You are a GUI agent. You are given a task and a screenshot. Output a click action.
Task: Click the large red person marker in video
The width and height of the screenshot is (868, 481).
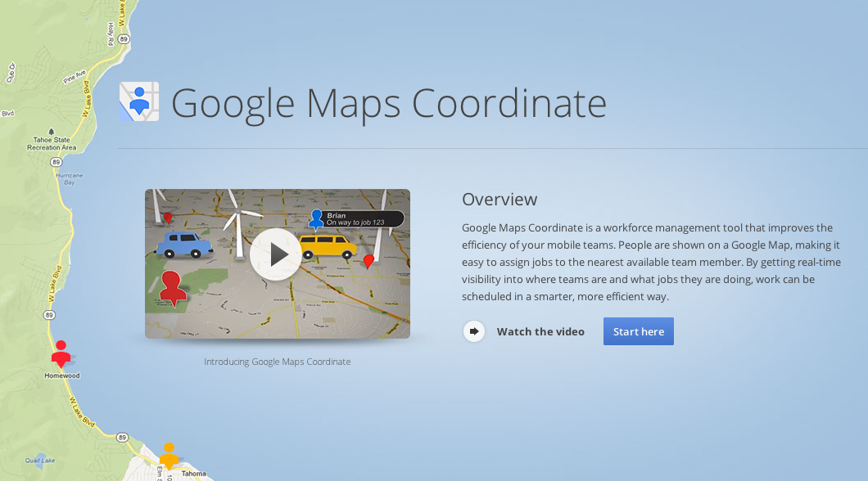(x=173, y=287)
